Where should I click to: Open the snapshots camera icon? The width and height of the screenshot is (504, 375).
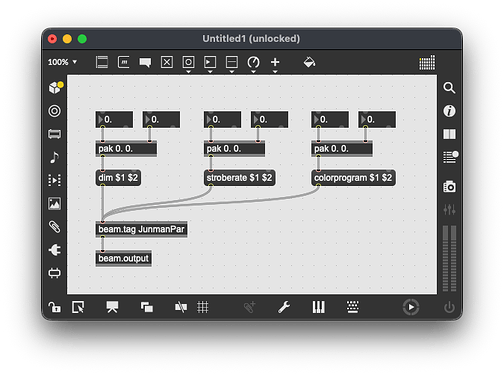pyautogui.click(x=449, y=187)
